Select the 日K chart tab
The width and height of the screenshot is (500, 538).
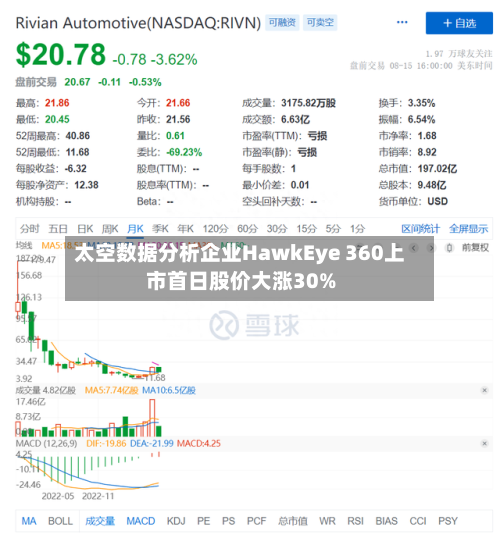pyautogui.click(x=85, y=229)
